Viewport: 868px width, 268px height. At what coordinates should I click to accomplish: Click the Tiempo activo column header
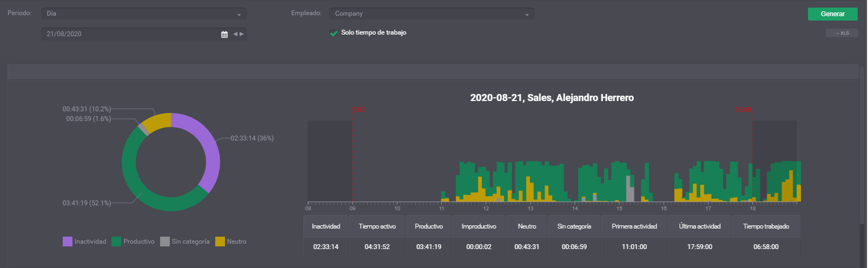point(377,226)
